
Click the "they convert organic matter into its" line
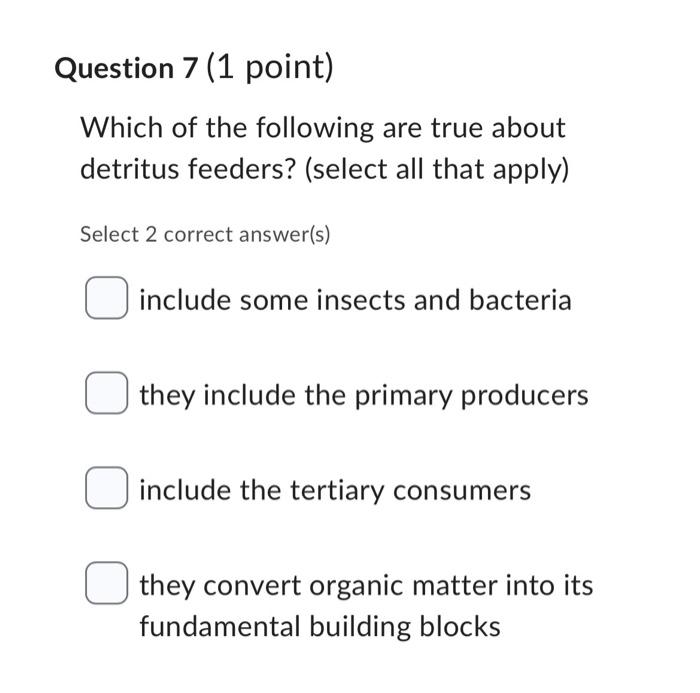pos(366,586)
